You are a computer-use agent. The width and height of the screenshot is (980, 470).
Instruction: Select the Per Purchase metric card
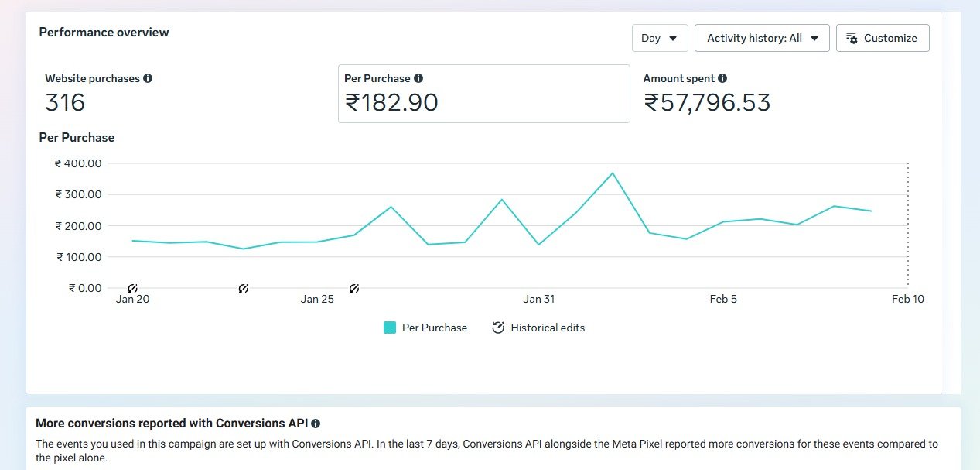pyautogui.click(x=483, y=93)
